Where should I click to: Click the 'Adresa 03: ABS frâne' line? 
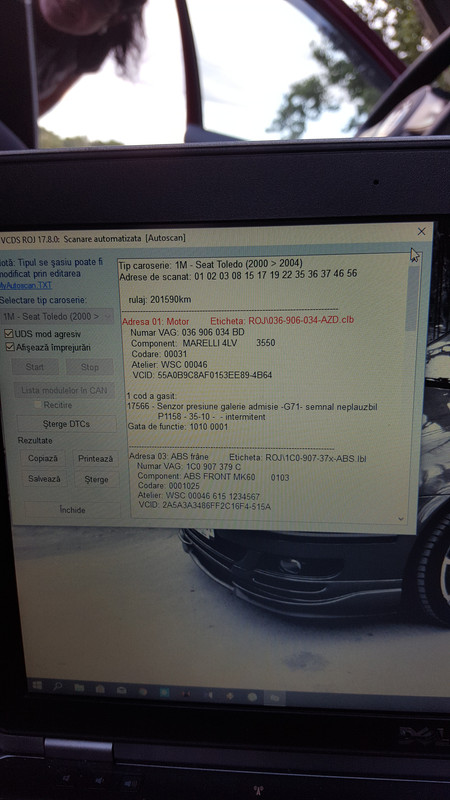(169, 458)
